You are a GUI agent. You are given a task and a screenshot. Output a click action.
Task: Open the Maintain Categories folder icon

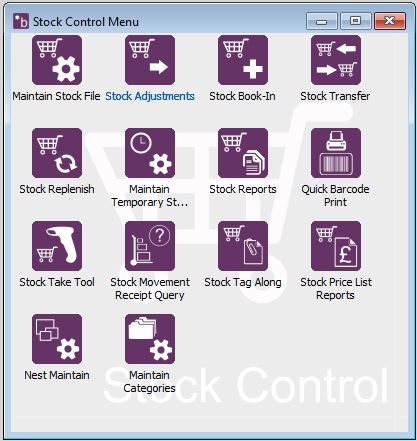[150, 339]
